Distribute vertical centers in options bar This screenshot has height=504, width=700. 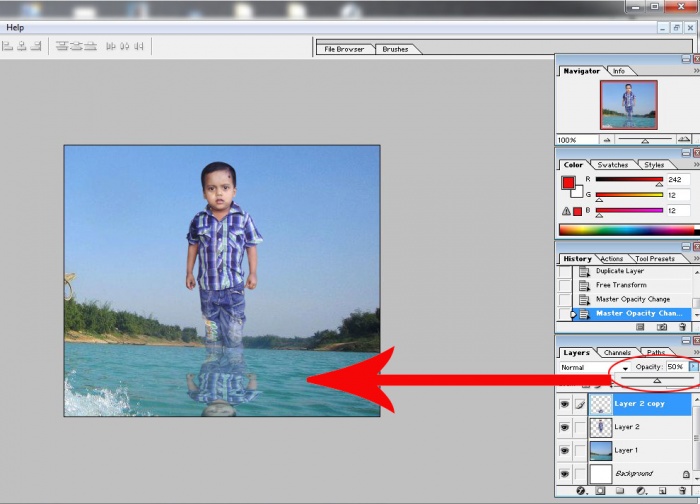[x=76, y=46]
